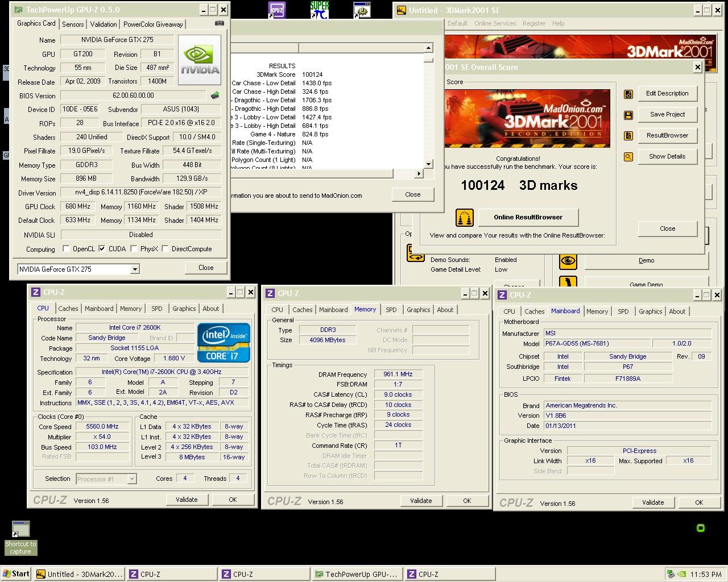This screenshot has height=582, width=728.
Task: Click the ResultBrowser button
Action: [x=667, y=135]
